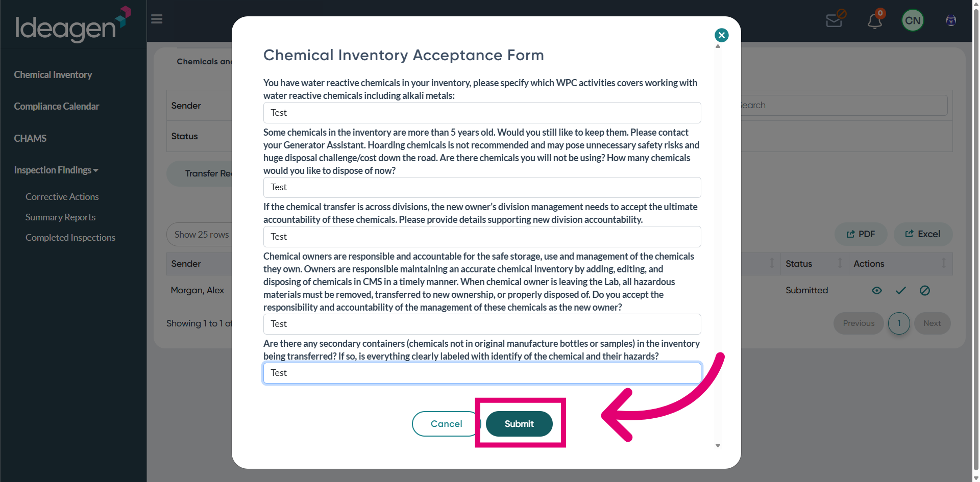Open the CN user avatar menu

(913, 20)
